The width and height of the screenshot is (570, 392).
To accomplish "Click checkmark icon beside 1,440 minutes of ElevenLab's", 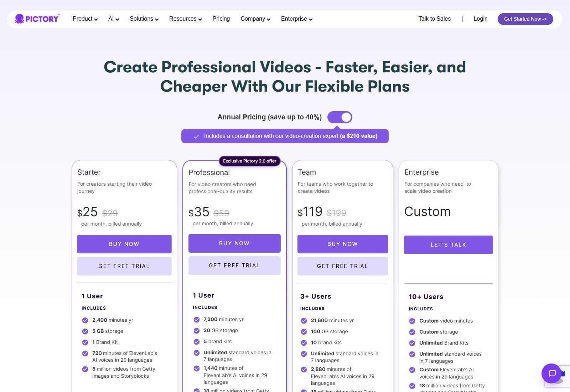I will coord(197,368).
